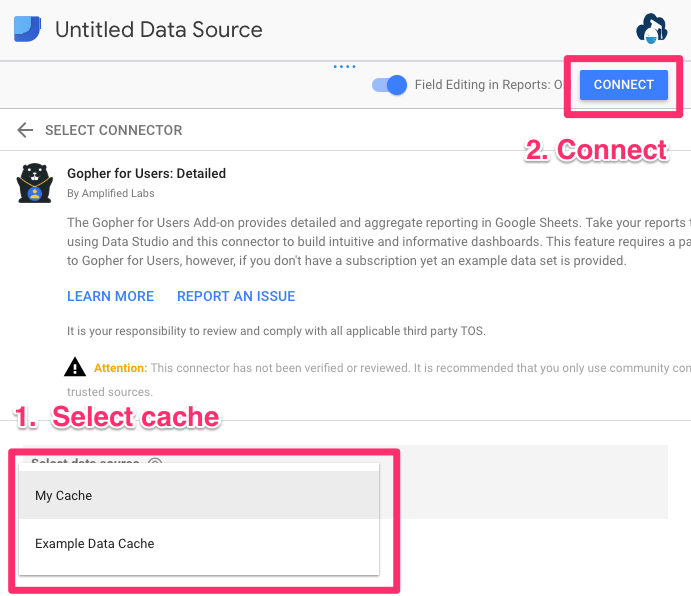Go back using the arrow icon
The image size is (691, 596).
[x=25, y=130]
